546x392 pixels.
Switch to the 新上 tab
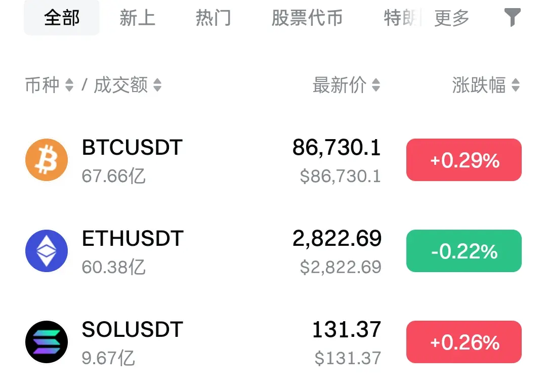pos(137,18)
